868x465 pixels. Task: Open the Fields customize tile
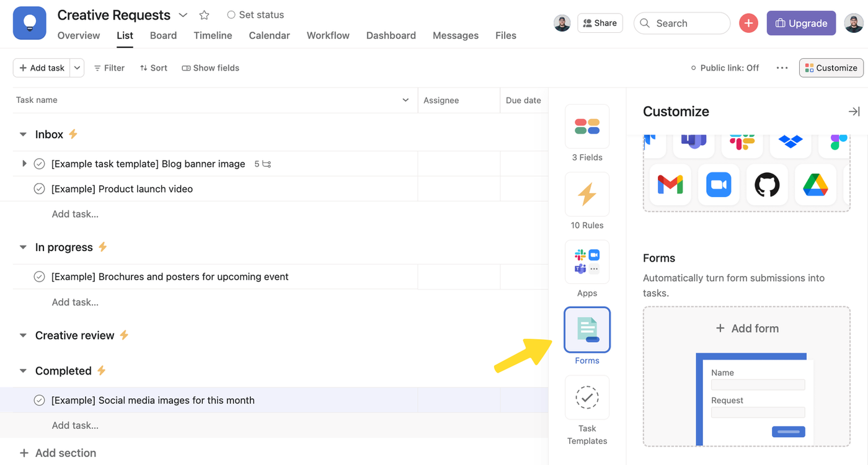tap(587, 126)
